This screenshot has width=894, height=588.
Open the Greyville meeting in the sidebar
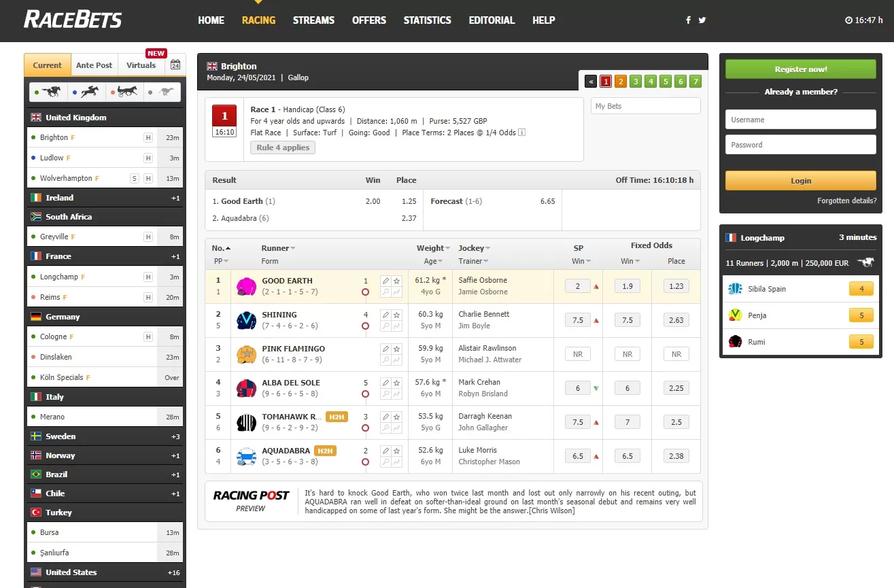point(105,237)
